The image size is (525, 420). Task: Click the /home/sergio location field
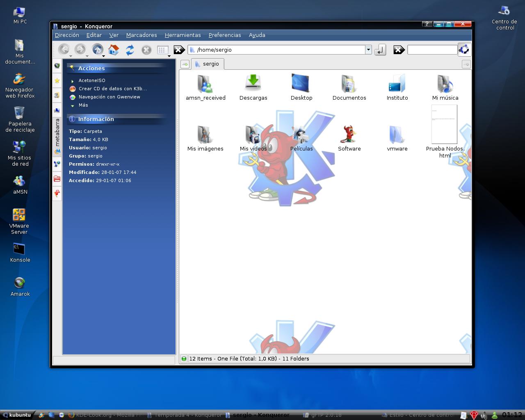pyautogui.click(x=277, y=50)
